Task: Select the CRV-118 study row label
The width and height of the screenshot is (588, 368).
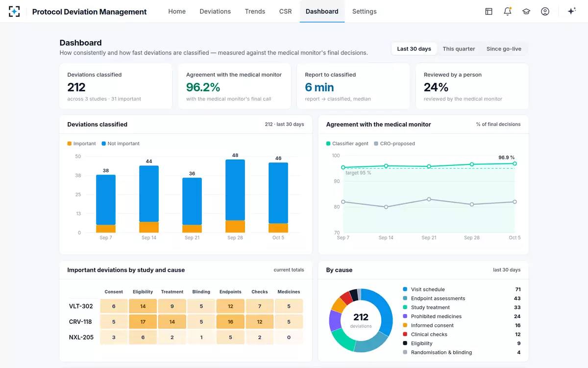Action: click(x=81, y=322)
